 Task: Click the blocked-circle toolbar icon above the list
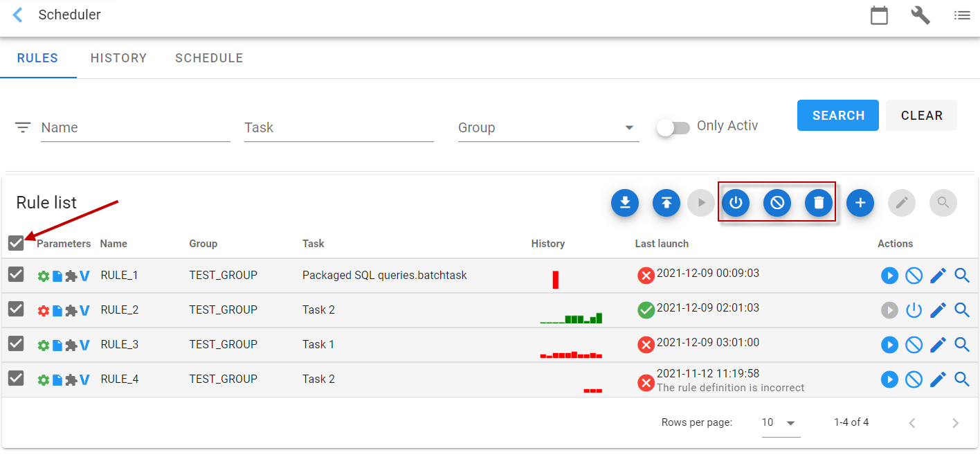coord(777,203)
